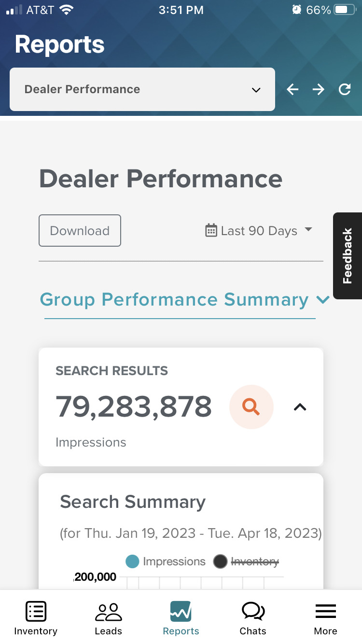The width and height of the screenshot is (362, 644).
Task: Open the Dealer Performance report dropdown
Action: coord(142,89)
